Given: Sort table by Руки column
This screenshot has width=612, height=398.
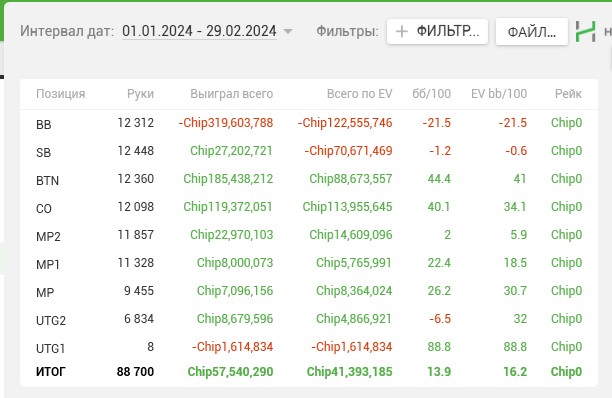Looking at the screenshot, I should tap(141, 94).
